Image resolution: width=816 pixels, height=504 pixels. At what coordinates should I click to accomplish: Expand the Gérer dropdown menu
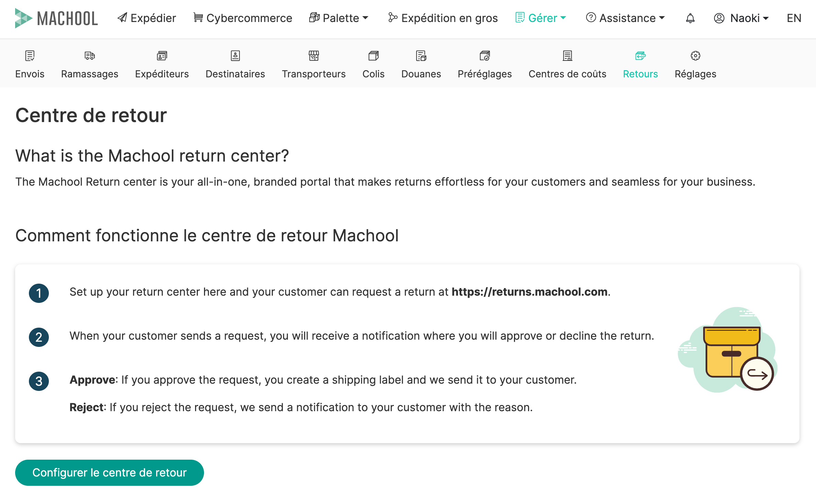pyautogui.click(x=540, y=18)
